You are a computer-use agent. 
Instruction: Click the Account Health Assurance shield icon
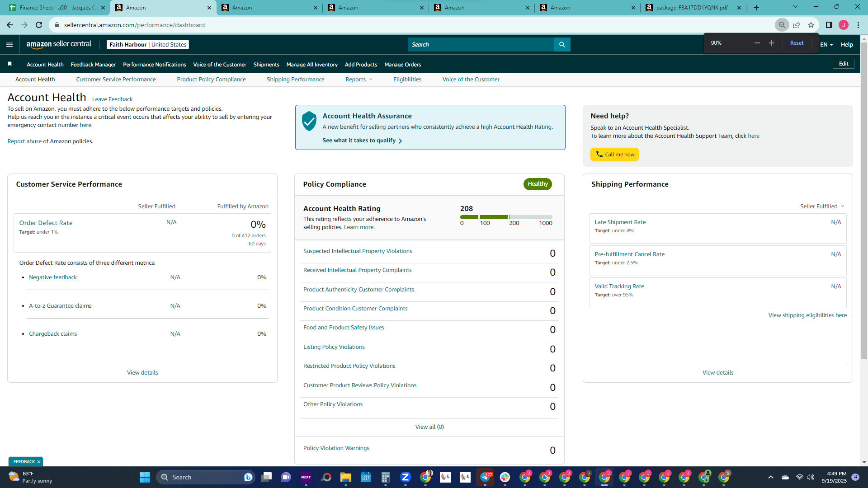309,121
